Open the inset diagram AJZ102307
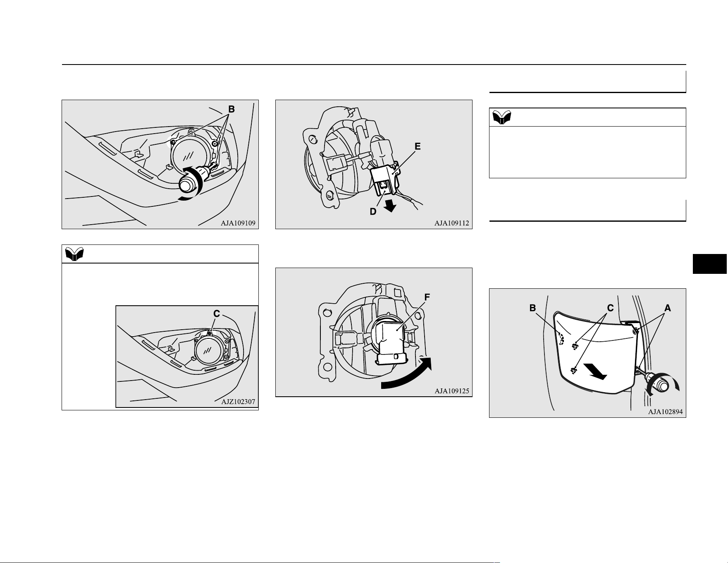 point(187,357)
